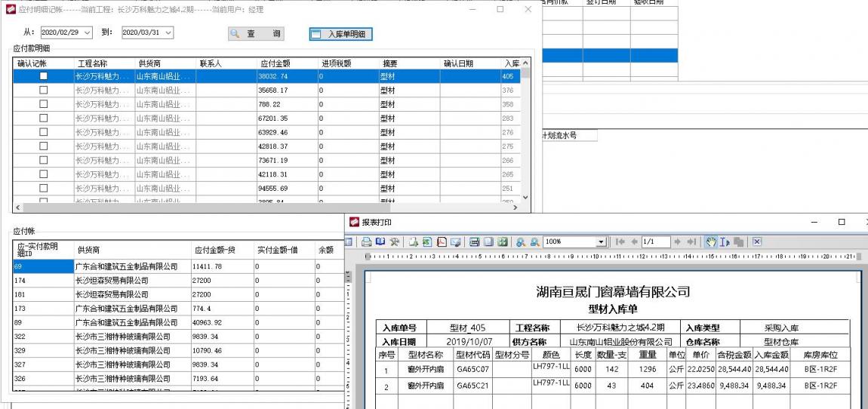This screenshot has width=868, height=409.
Task: Toggle the checkbox for the 788.22 row
Action: click(x=44, y=104)
